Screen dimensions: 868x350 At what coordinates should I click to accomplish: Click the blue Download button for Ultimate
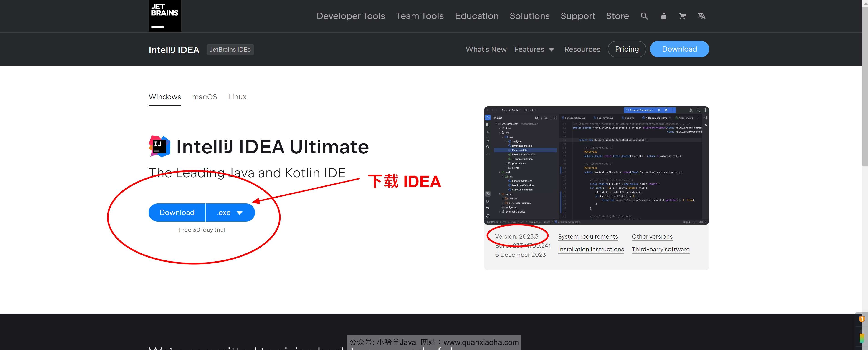177,212
